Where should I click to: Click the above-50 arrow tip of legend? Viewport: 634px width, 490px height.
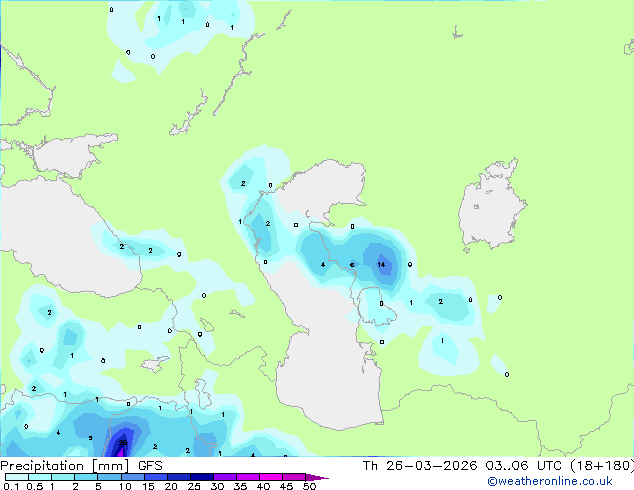[x=317, y=477]
